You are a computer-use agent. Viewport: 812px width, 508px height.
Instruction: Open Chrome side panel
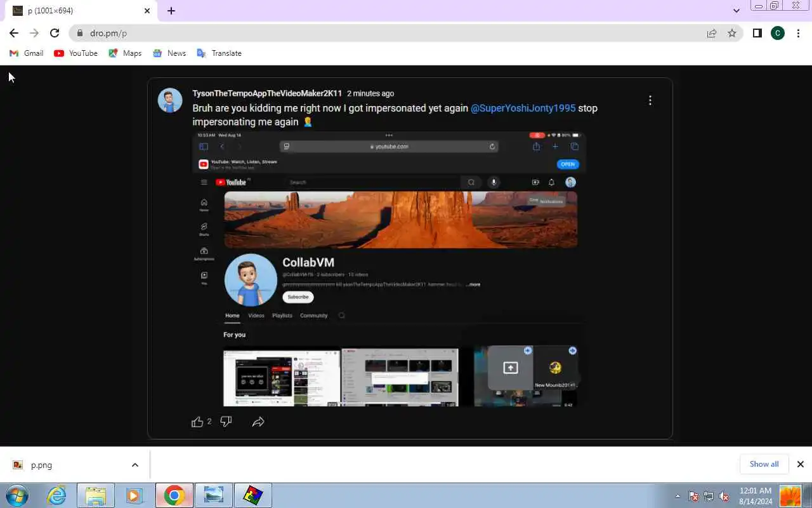757,33
